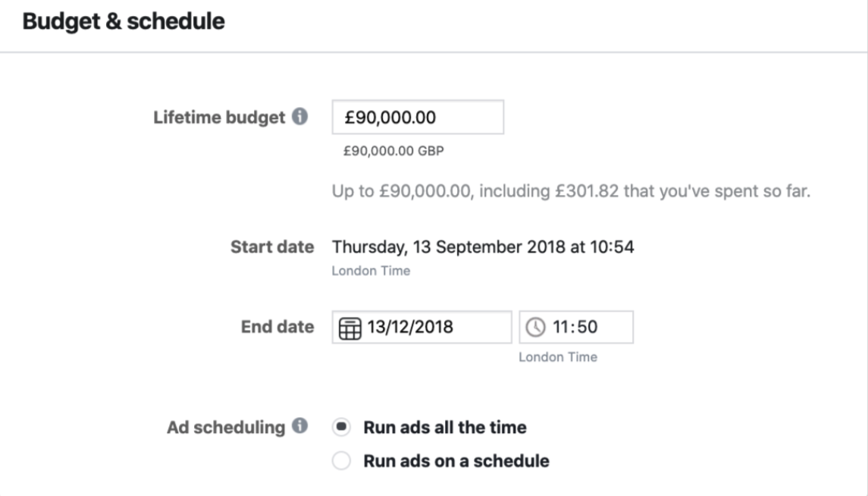
Task: Click the 'Lifetime budget' label
Action: pyautogui.click(x=219, y=118)
